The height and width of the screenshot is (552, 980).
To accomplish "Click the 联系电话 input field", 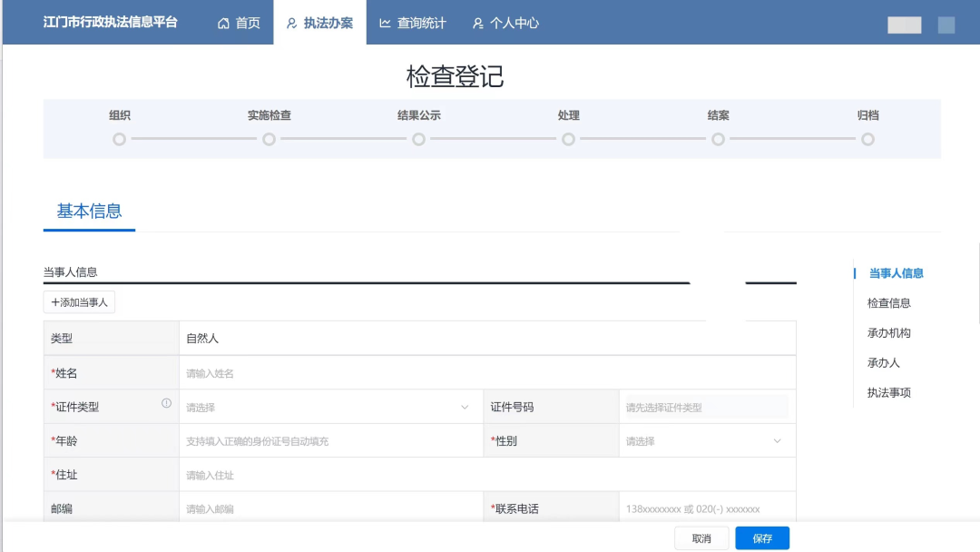I will (706, 508).
